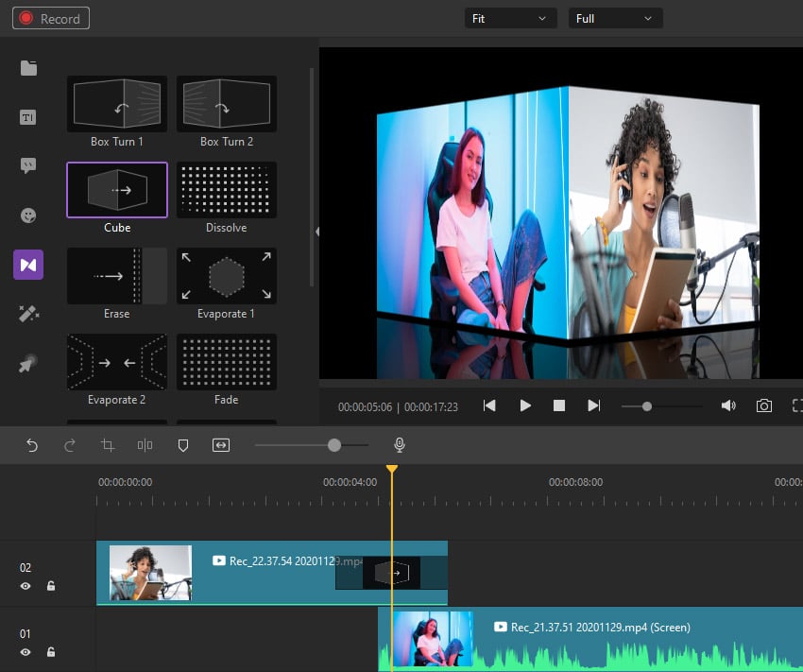
Task: Start a voiceover with the microphone icon
Action: click(x=399, y=444)
